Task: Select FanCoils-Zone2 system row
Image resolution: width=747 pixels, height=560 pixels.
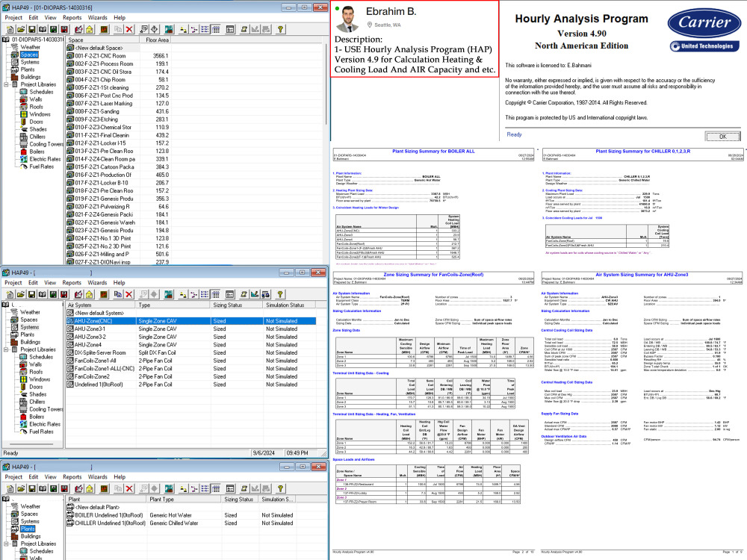Action: tap(191, 376)
